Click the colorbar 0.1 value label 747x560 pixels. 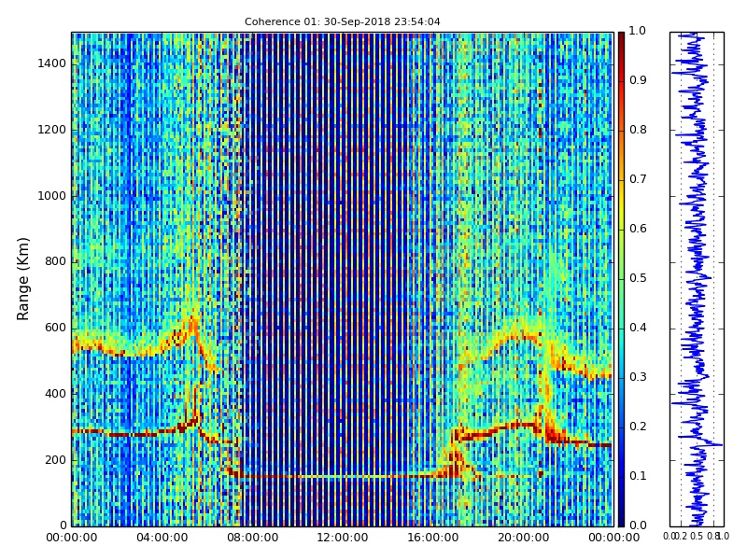click(x=638, y=476)
